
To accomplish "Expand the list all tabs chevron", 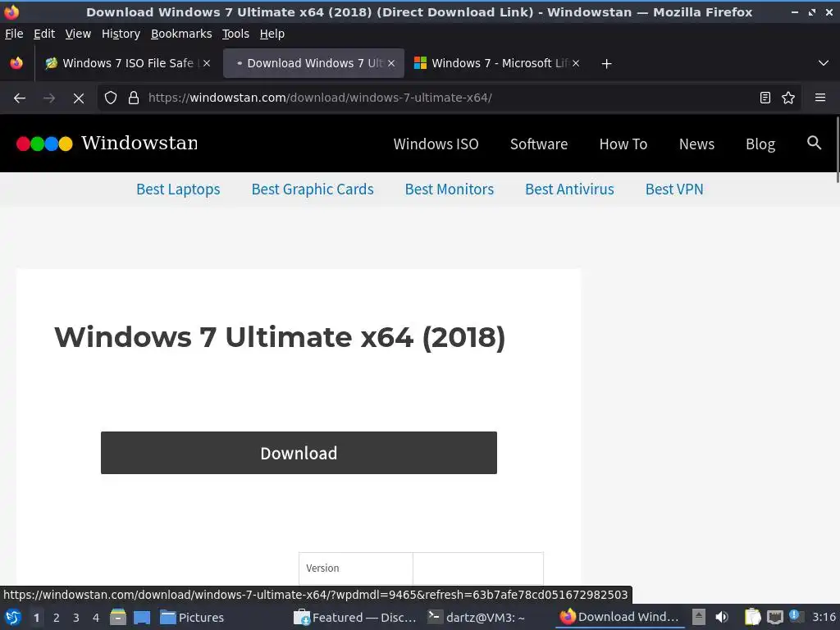I will coord(824,63).
